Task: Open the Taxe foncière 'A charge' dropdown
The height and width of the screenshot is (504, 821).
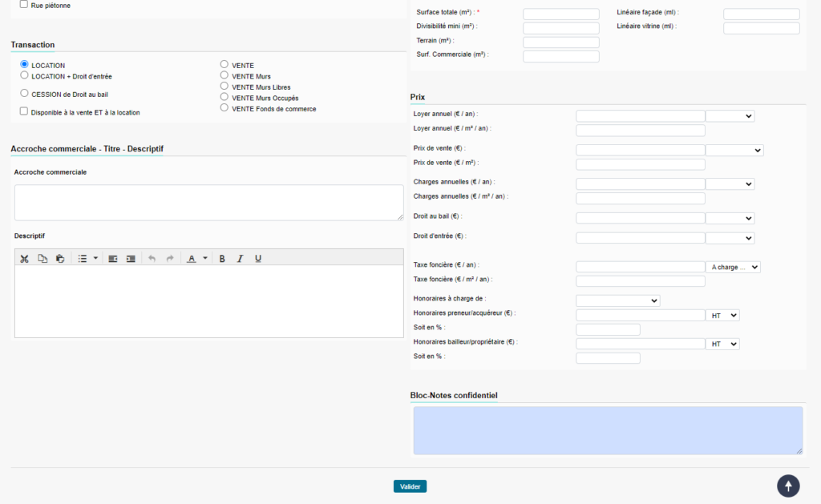Action: pyautogui.click(x=733, y=267)
